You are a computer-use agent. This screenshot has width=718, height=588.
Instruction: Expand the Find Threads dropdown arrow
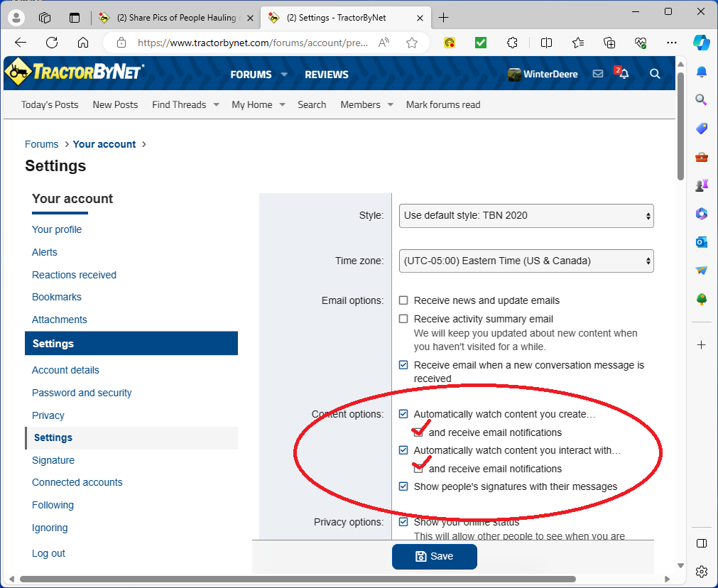coord(216,105)
